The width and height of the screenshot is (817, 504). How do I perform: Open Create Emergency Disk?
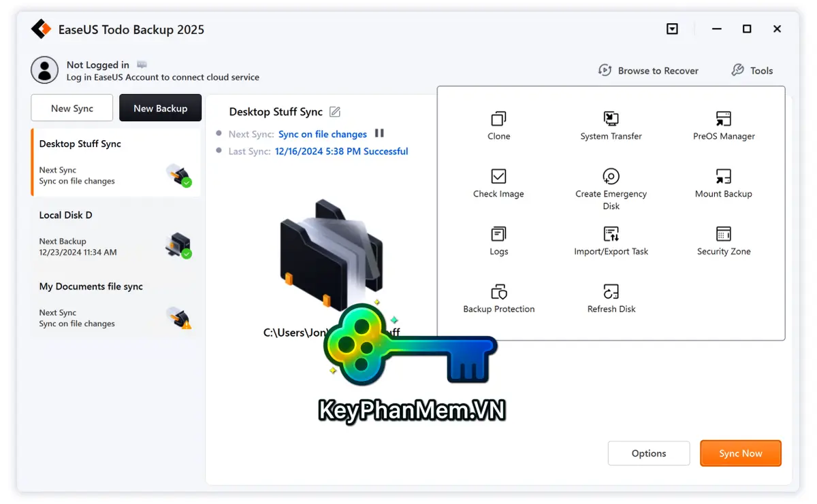tap(610, 182)
